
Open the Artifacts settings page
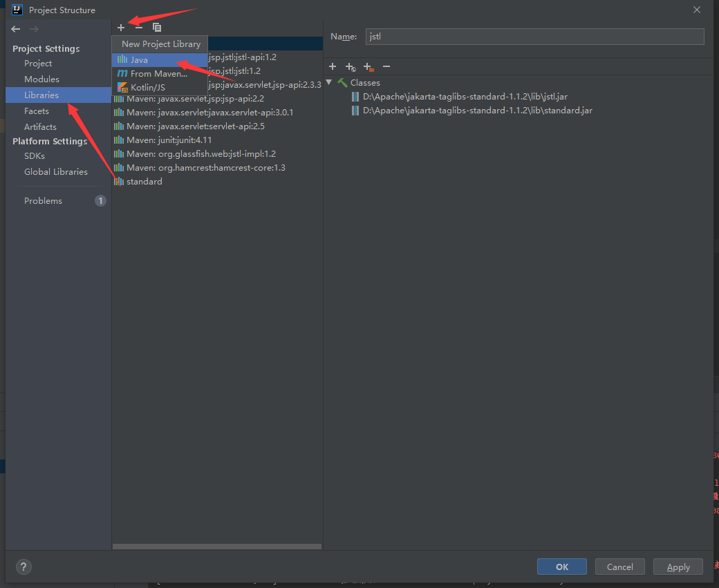[x=40, y=127]
